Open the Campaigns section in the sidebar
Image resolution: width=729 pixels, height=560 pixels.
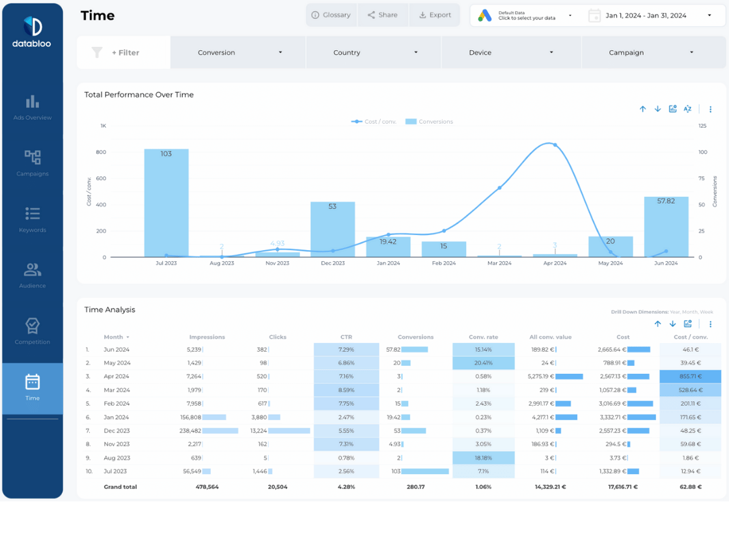32,161
